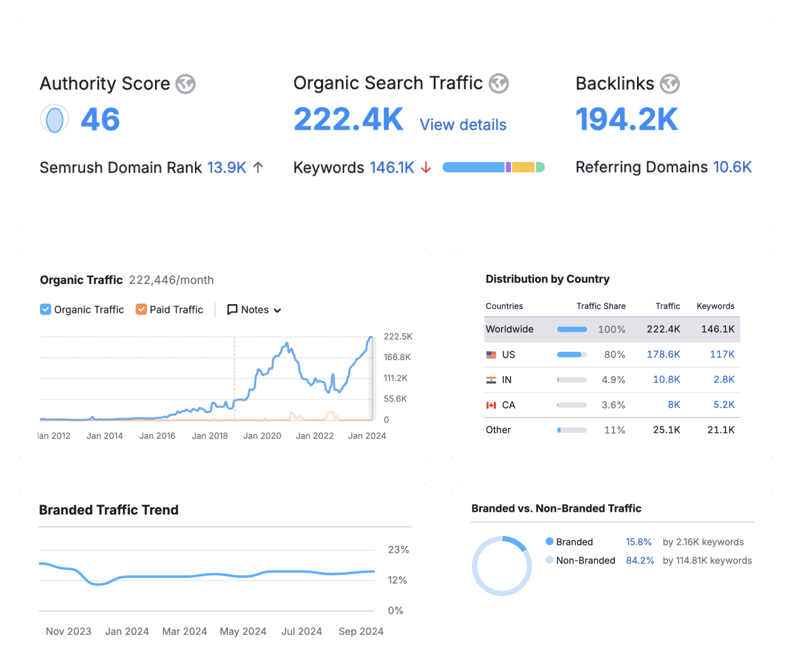Click the 222,446/month text

[x=171, y=280]
